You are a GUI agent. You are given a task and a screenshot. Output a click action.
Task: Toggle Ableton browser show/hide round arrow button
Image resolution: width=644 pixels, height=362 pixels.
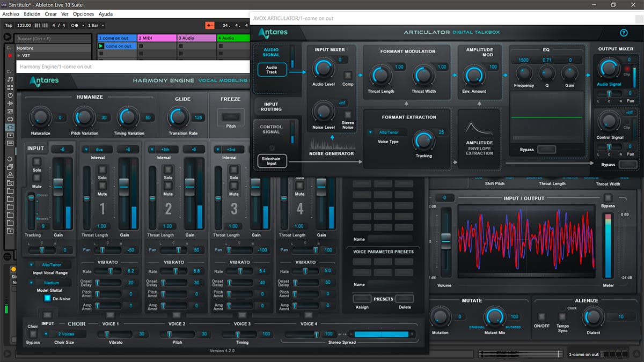click(8, 37)
